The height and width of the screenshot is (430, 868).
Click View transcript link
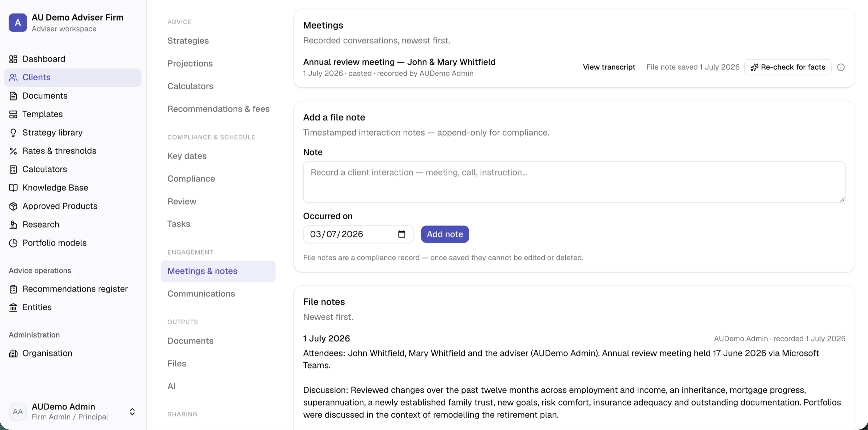pyautogui.click(x=609, y=67)
